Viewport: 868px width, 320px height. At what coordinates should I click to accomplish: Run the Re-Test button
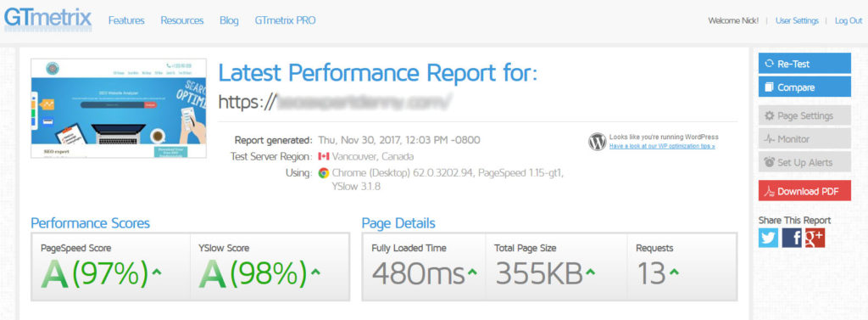tap(804, 63)
